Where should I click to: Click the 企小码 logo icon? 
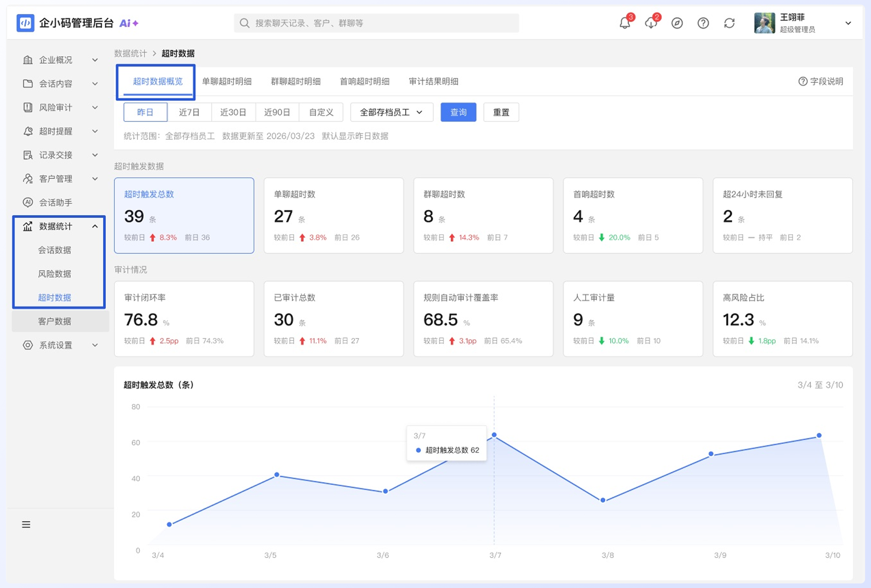[25, 23]
